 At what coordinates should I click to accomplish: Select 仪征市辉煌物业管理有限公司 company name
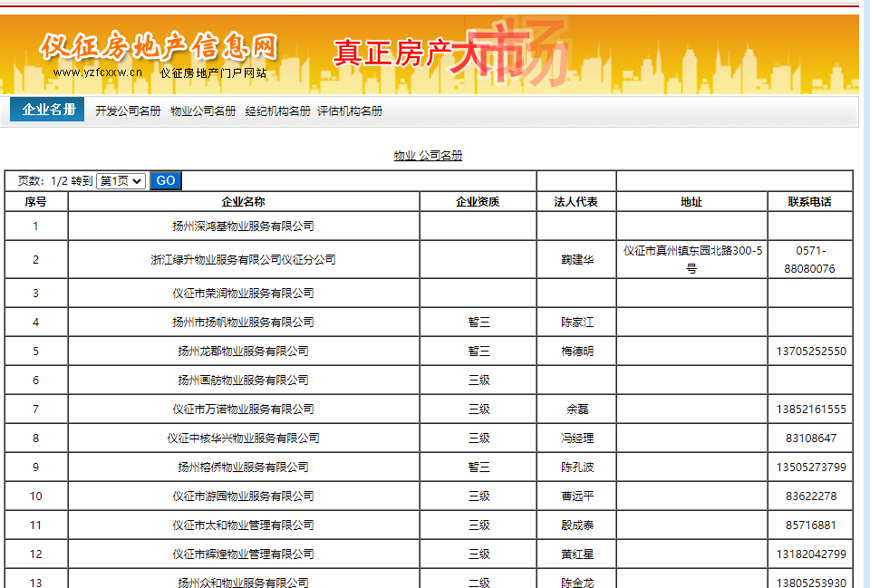(x=243, y=554)
